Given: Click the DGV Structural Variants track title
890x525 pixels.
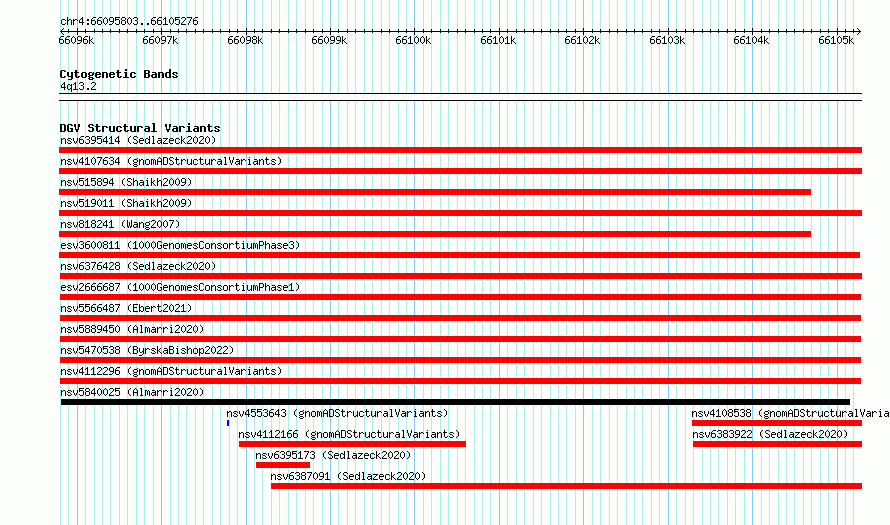Looking at the screenshot, I should tap(140, 128).
